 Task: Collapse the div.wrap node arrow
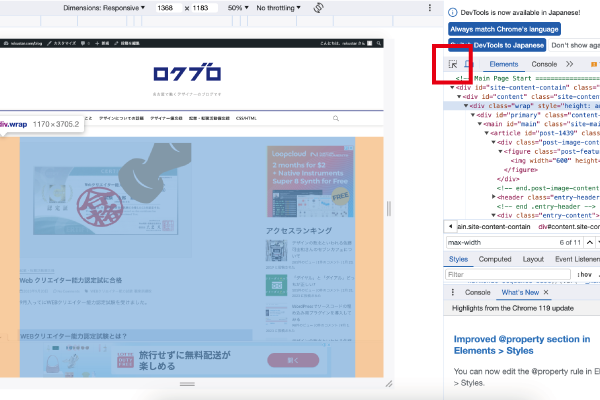point(466,106)
